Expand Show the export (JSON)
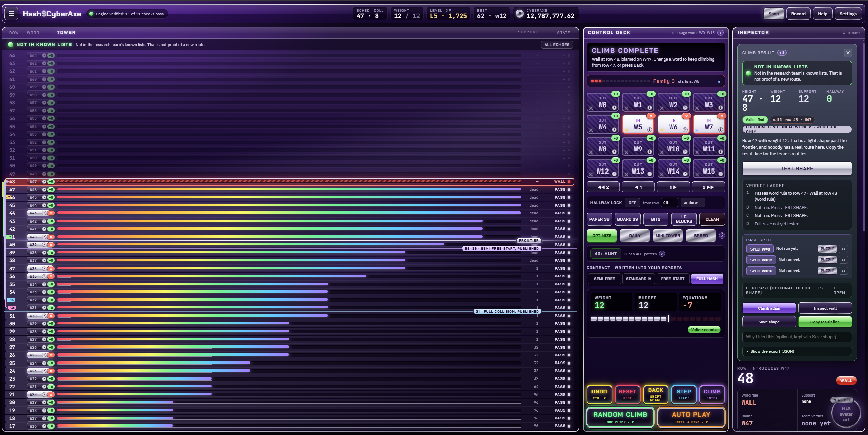 797,351
